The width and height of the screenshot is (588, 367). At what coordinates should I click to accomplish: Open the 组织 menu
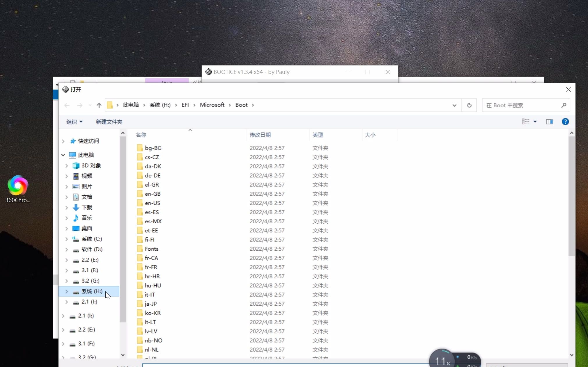tap(74, 122)
